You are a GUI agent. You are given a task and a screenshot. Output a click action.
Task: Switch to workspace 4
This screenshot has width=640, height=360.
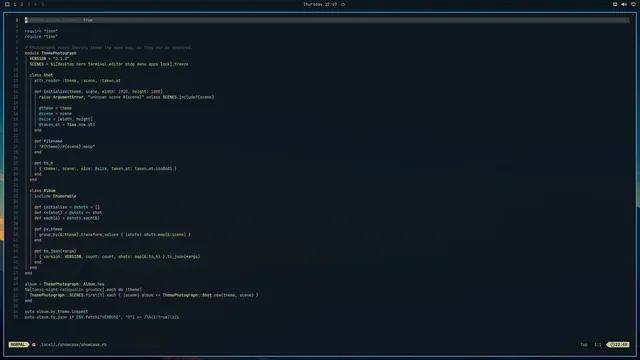tap(36, 4)
